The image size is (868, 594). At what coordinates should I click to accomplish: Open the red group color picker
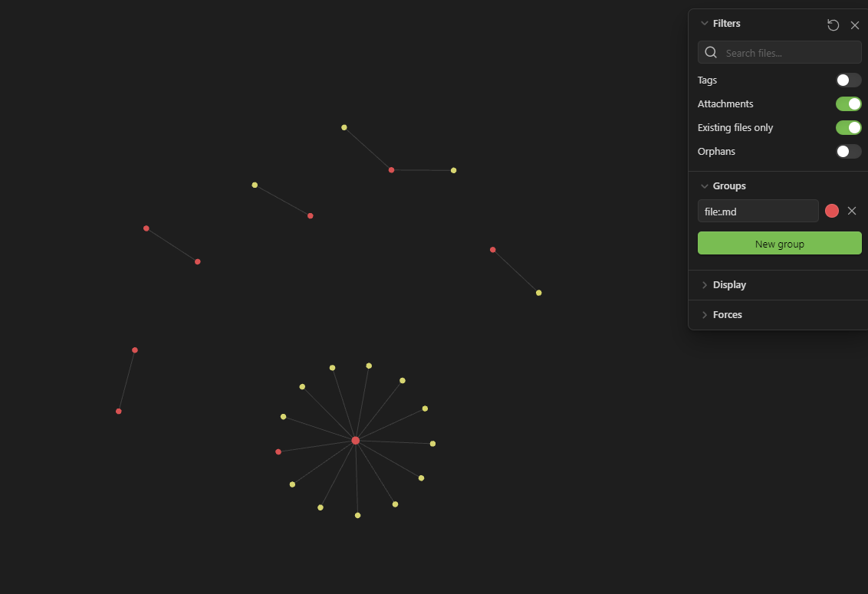coord(832,211)
